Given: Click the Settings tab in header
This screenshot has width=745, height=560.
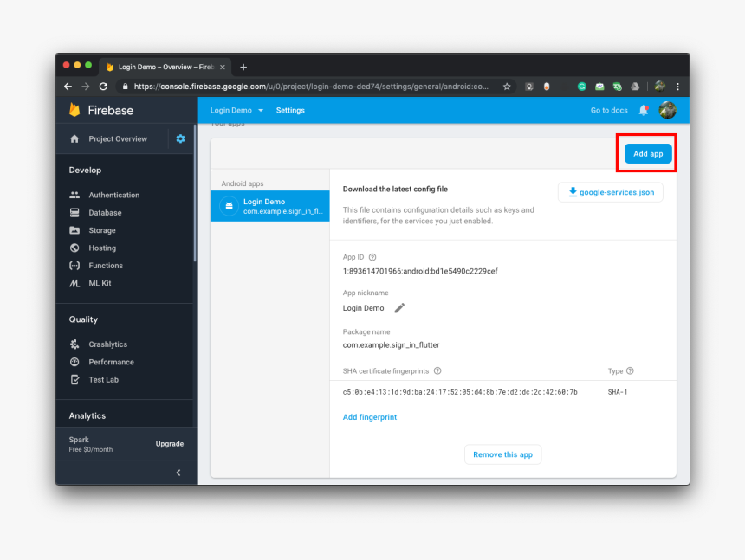Looking at the screenshot, I should [x=290, y=110].
